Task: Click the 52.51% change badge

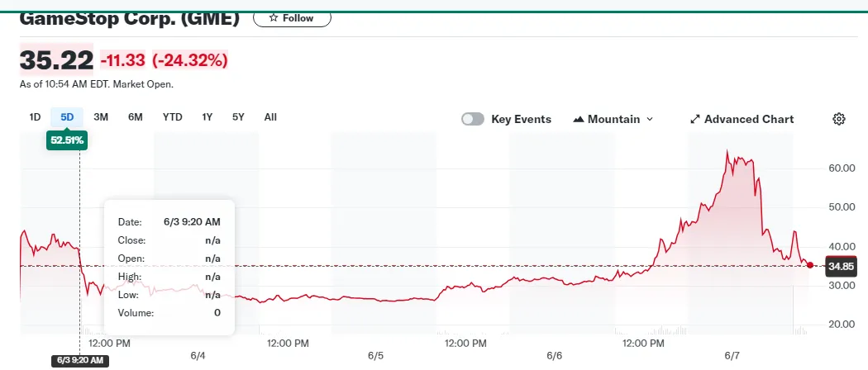Action: pos(67,140)
